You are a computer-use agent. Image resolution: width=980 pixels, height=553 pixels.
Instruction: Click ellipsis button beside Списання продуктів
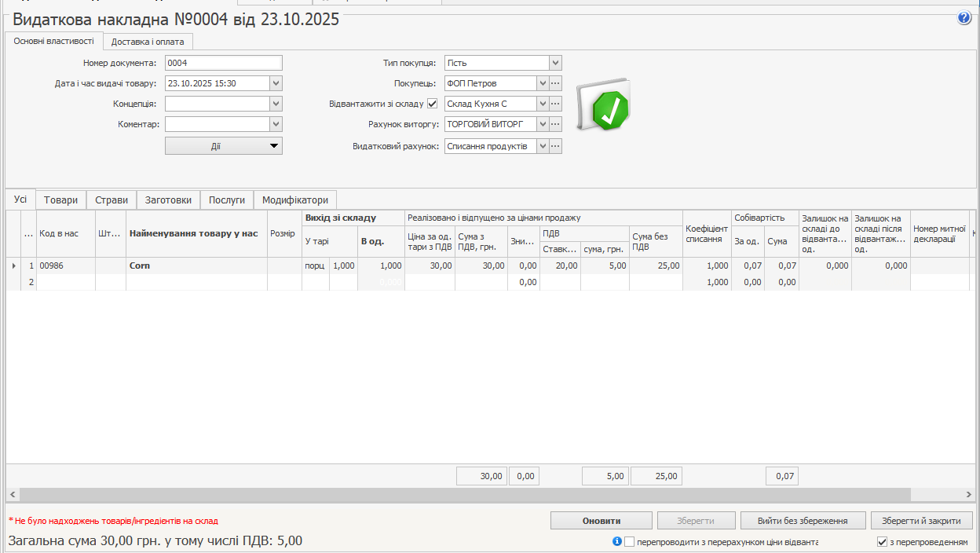pos(555,146)
